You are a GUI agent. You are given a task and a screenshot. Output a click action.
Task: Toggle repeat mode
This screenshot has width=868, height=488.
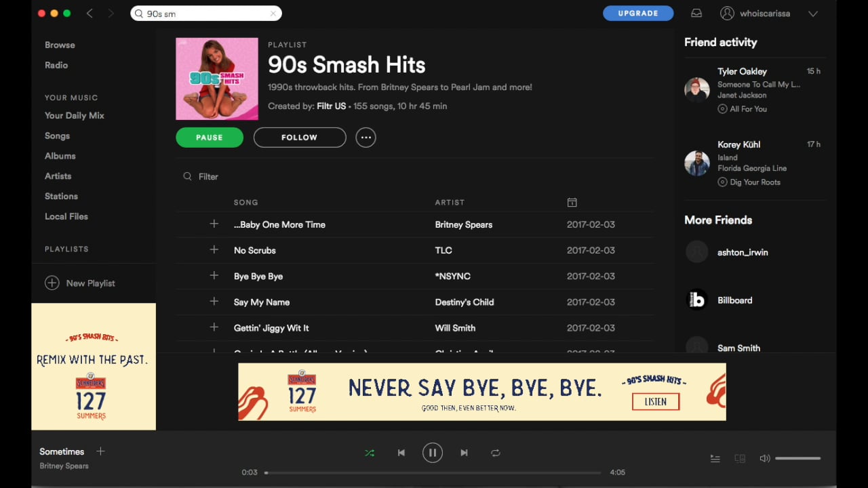coord(496,453)
